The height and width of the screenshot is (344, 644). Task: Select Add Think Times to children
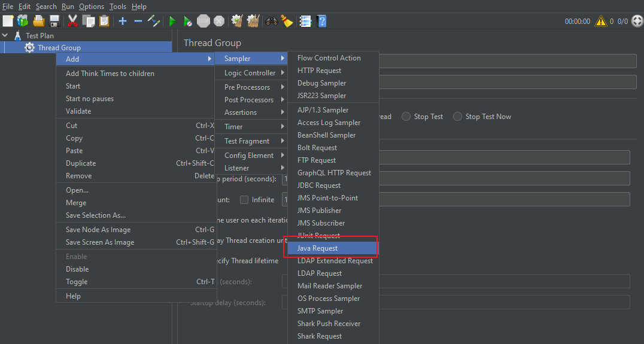click(x=135, y=74)
